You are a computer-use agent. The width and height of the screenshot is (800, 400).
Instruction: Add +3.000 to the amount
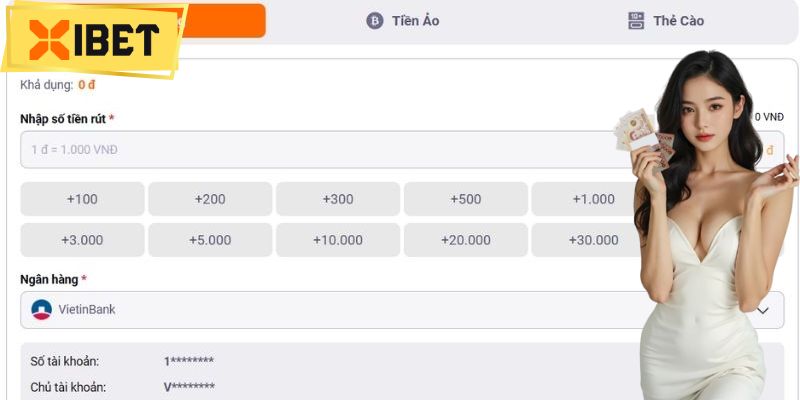pyautogui.click(x=82, y=240)
